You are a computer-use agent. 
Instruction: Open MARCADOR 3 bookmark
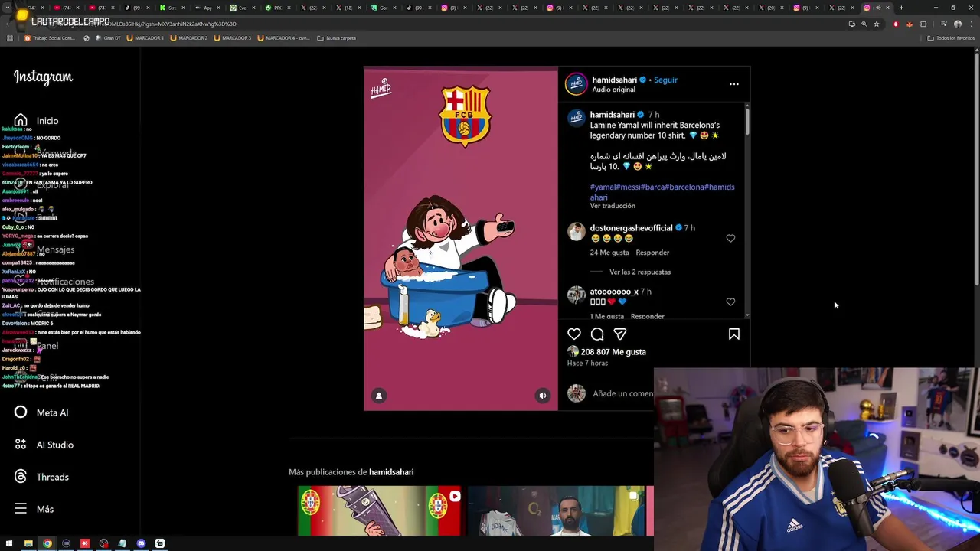(x=233, y=38)
